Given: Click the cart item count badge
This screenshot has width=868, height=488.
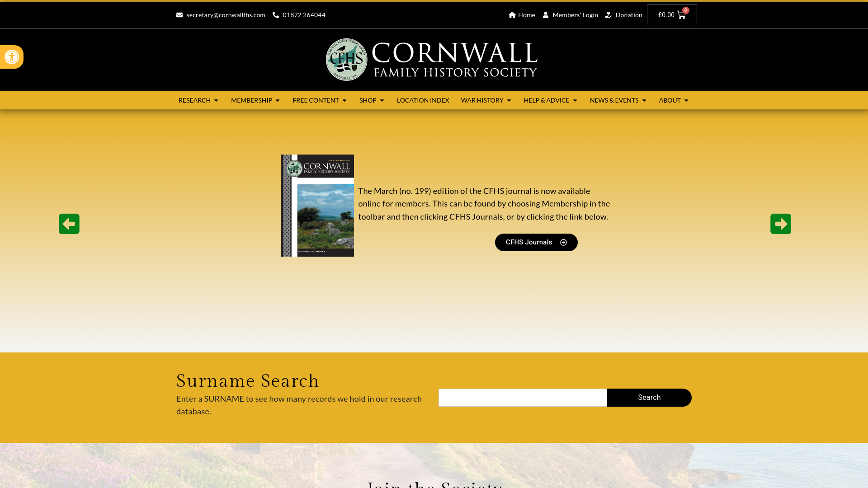Looking at the screenshot, I should click(686, 10).
